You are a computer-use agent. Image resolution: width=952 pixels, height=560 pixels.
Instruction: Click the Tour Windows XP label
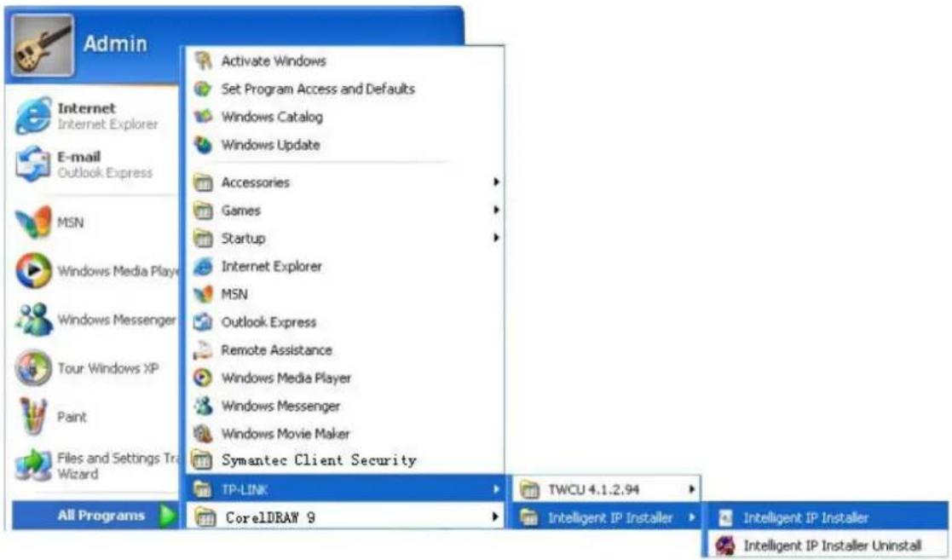(x=108, y=368)
